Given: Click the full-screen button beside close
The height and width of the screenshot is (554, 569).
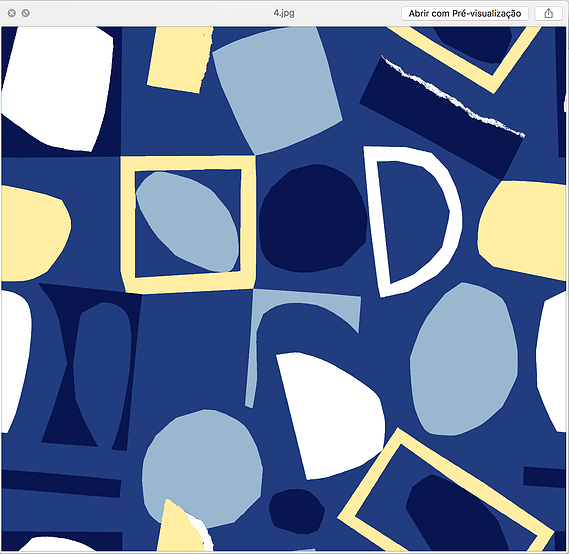Looking at the screenshot, I should tap(25, 13).
